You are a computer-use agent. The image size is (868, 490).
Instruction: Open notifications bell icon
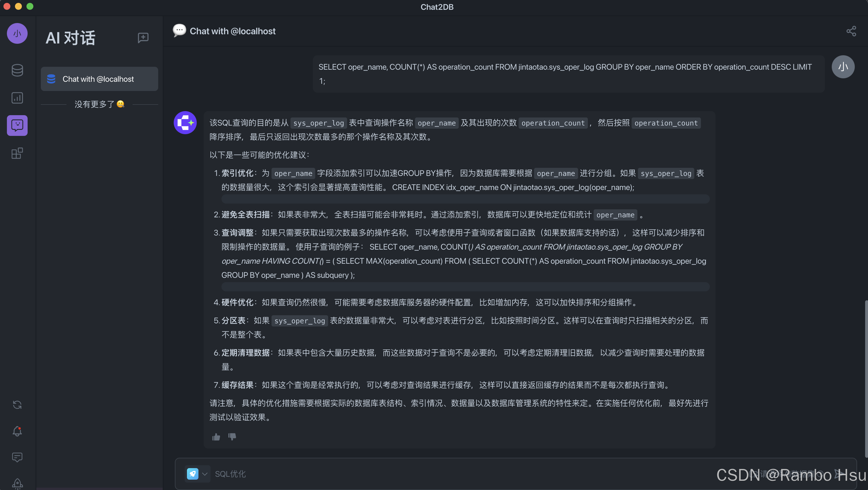pos(17,431)
